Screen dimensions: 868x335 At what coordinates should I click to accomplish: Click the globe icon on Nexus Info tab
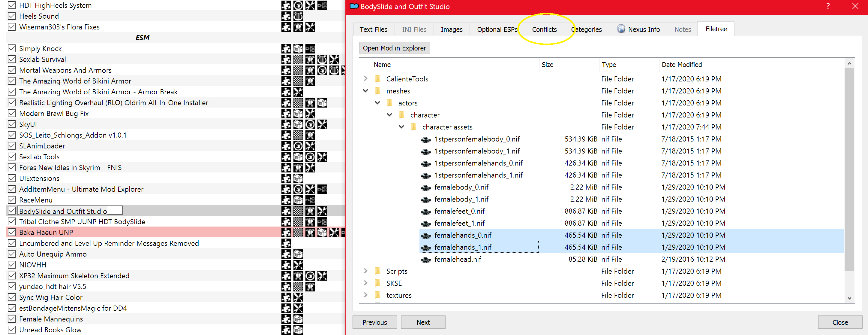click(x=621, y=29)
